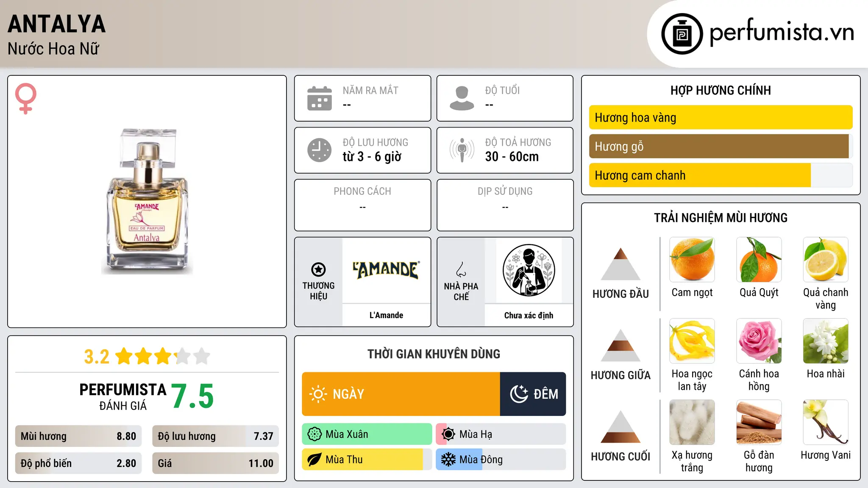Select the Quả Quýt note image
868x488 pixels.
pos(759,260)
